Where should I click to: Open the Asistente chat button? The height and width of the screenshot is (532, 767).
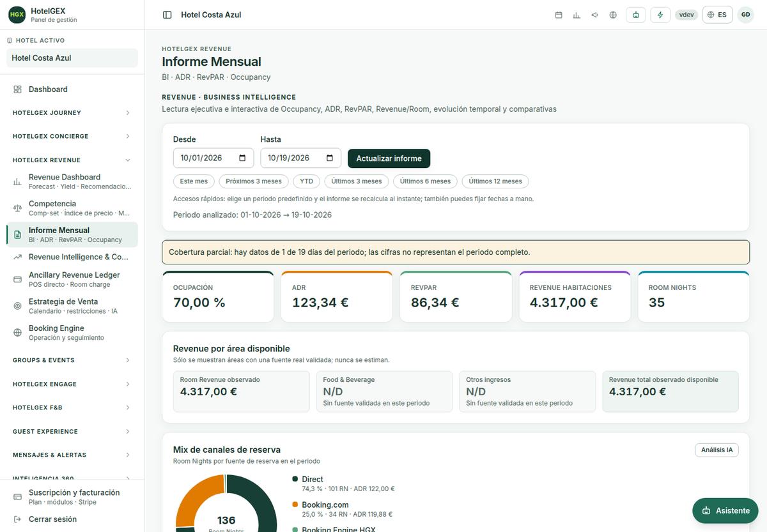[725, 510]
